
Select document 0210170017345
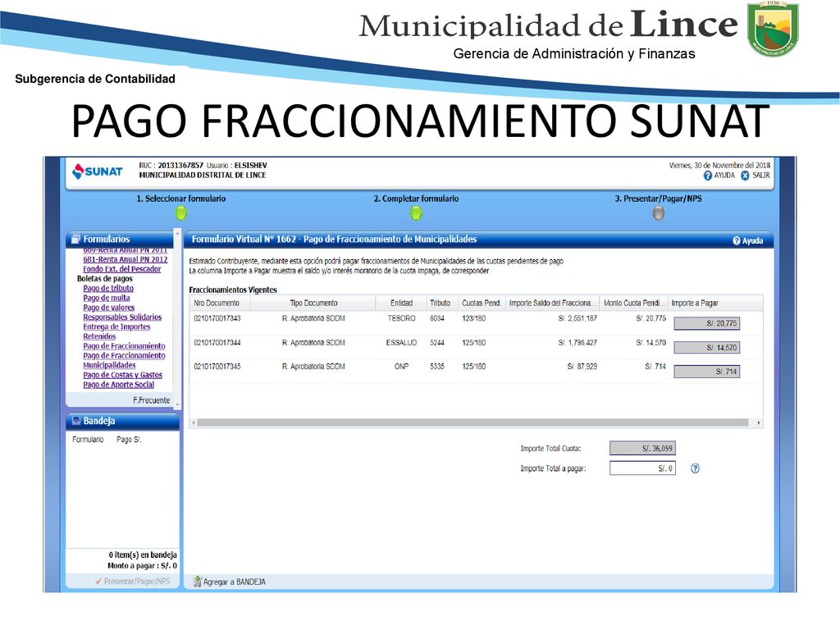coord(217,367)
